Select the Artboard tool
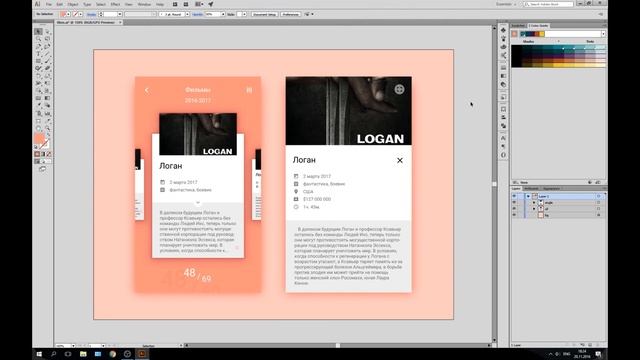 [x=38, y=121]
